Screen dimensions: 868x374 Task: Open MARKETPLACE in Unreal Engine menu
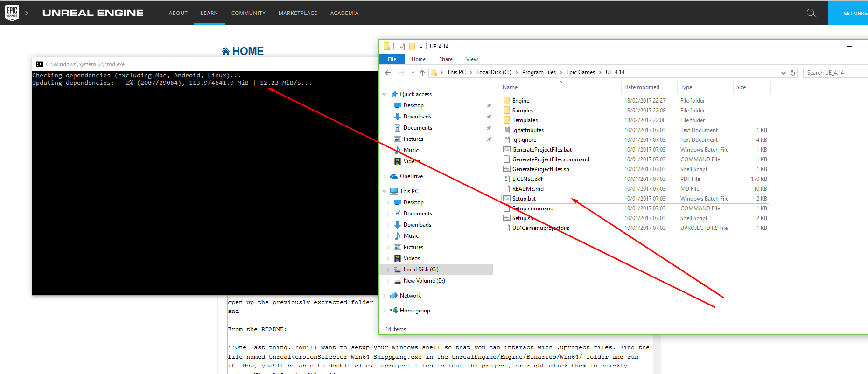coord(298,13)
